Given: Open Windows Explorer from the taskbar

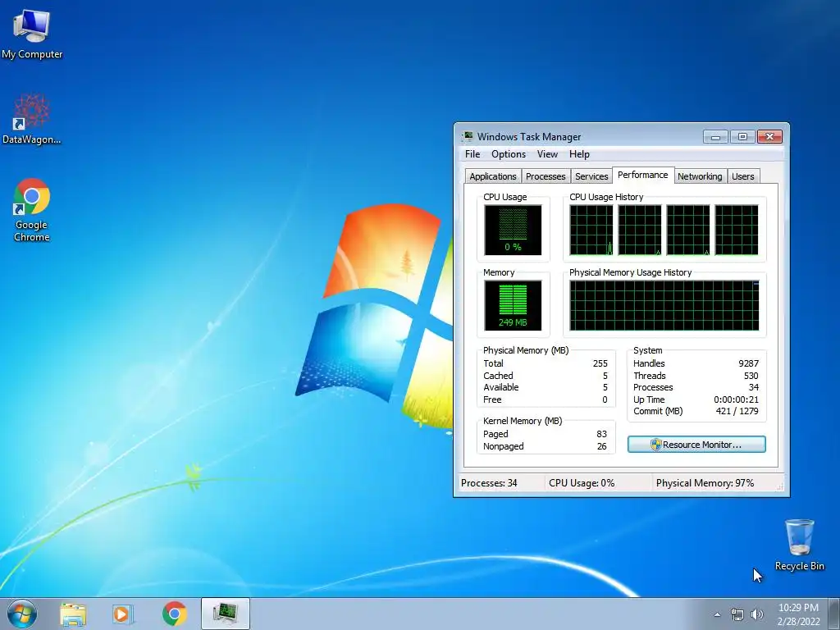Looking at the screenshot, I should [73, 614].
